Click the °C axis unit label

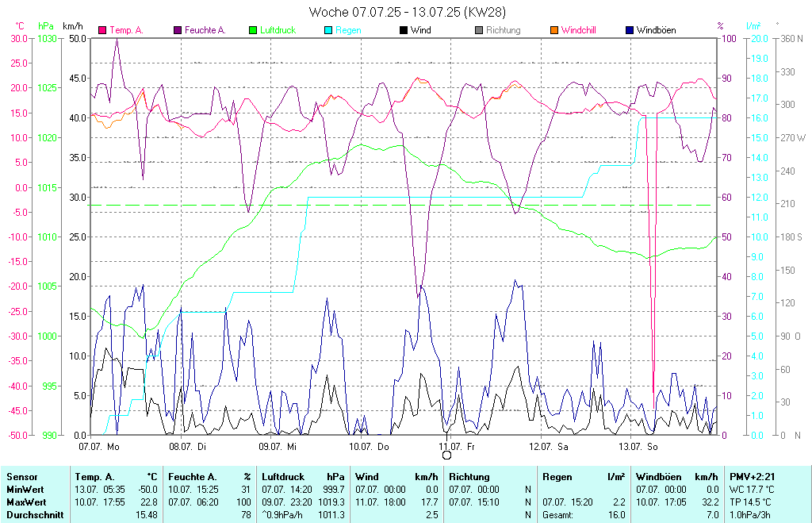(20, 25)
